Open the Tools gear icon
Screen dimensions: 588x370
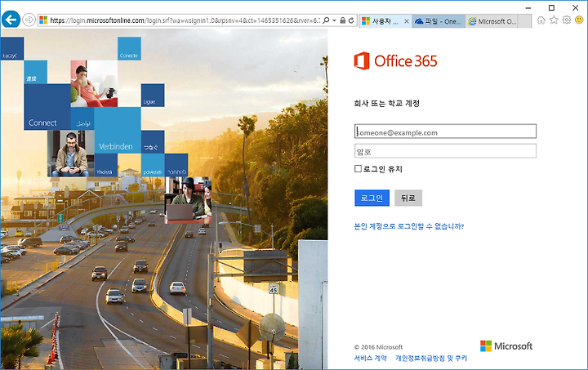566,20
